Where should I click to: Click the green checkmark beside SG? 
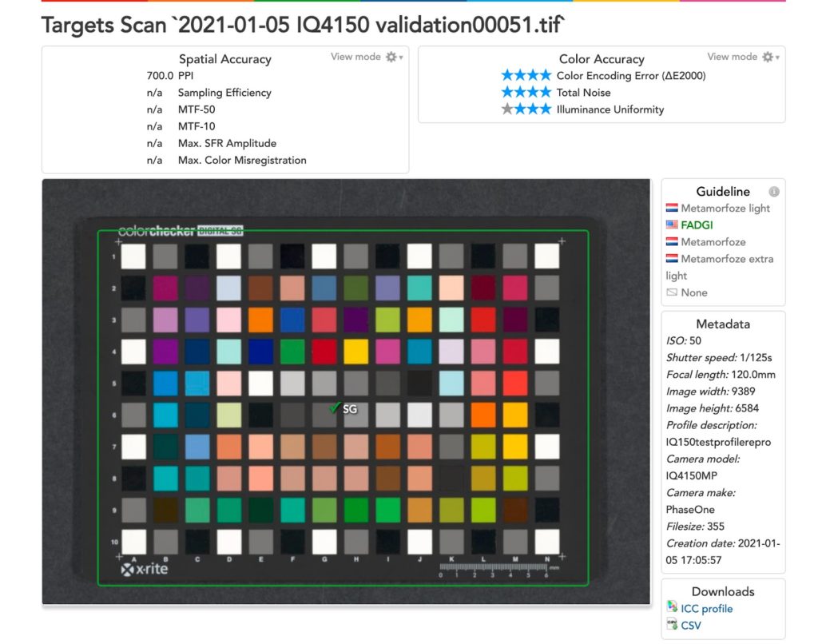click(x=335, y=408)
